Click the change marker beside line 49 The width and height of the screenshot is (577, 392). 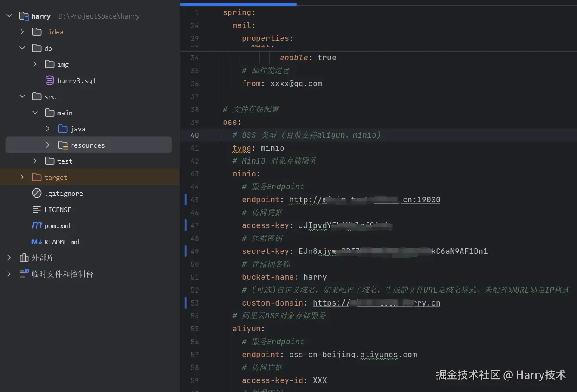pyautogui.click(x=185, y=251)
